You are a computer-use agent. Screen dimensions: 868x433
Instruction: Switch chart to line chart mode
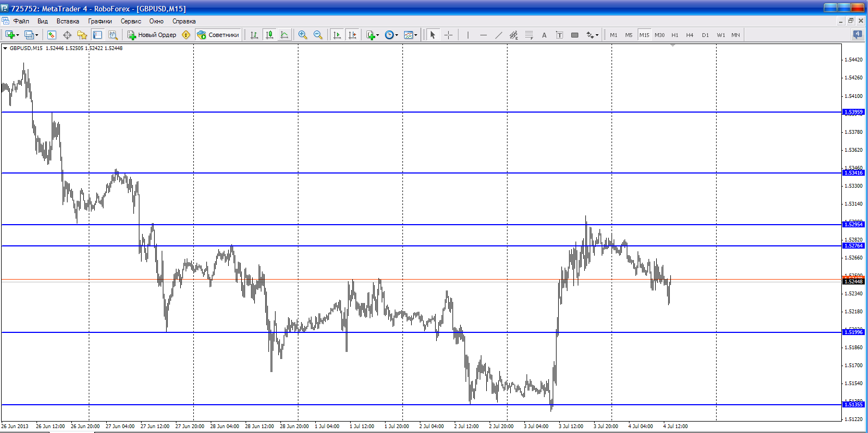pos(284,35)
